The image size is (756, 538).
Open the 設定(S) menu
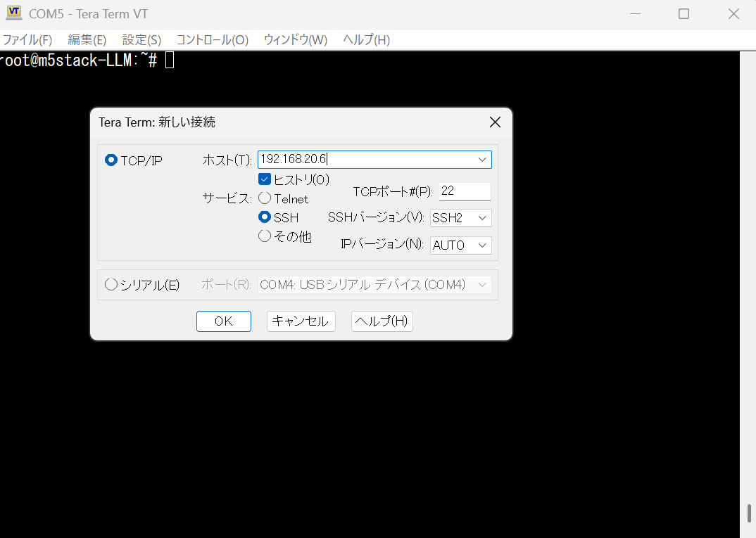141,40
